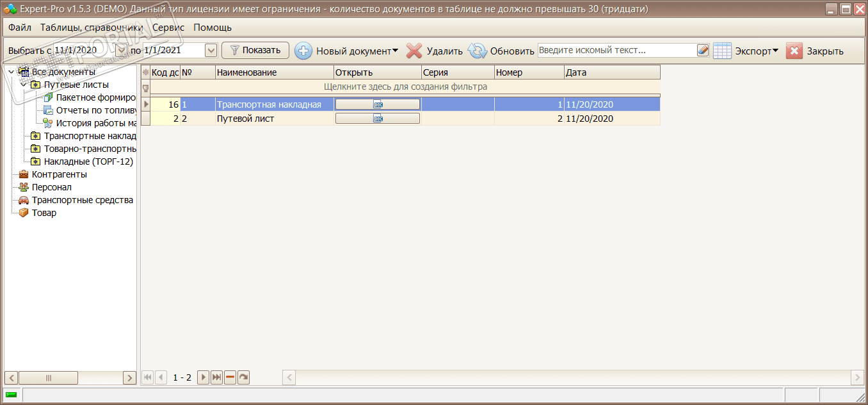Collapse the Все документы tree node

[x=12, y=72]
